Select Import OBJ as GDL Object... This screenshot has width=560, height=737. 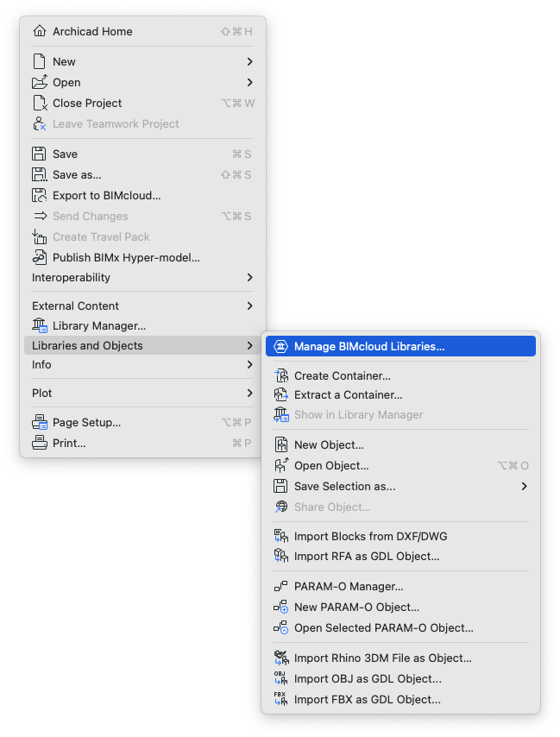[x=400, y=678]
